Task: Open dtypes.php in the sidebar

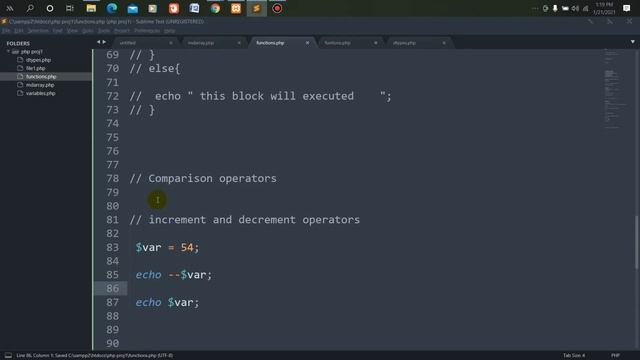Action: click(x=38, y=60)
